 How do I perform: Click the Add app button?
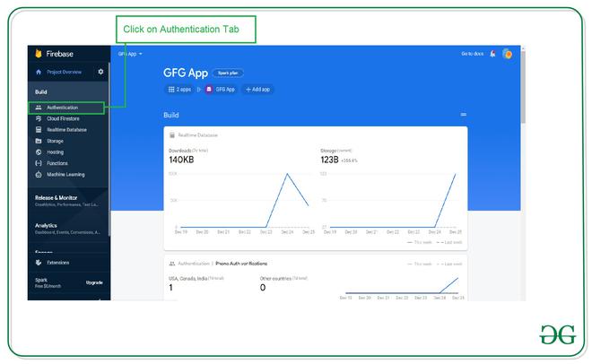tap(257, 90)
